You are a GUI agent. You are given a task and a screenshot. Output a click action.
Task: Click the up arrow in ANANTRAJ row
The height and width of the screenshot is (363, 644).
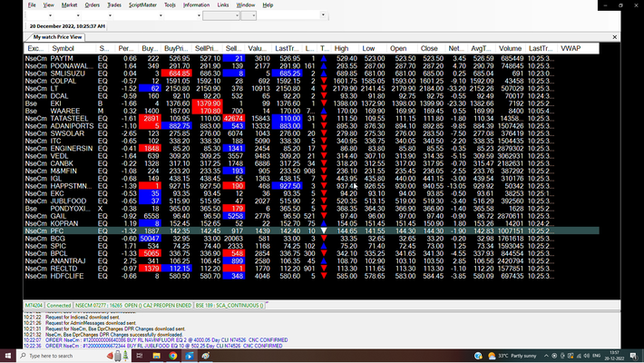point(324,261)
